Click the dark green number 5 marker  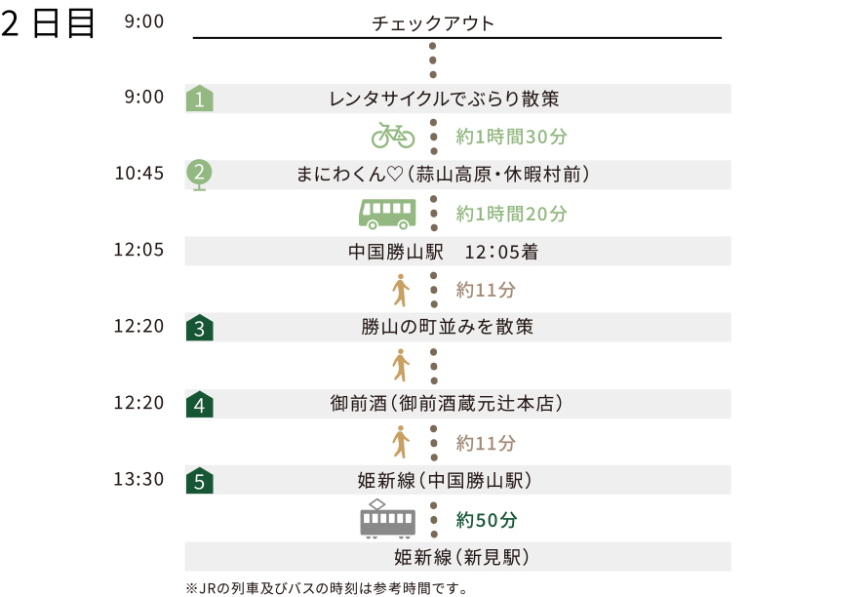[200, 480]
